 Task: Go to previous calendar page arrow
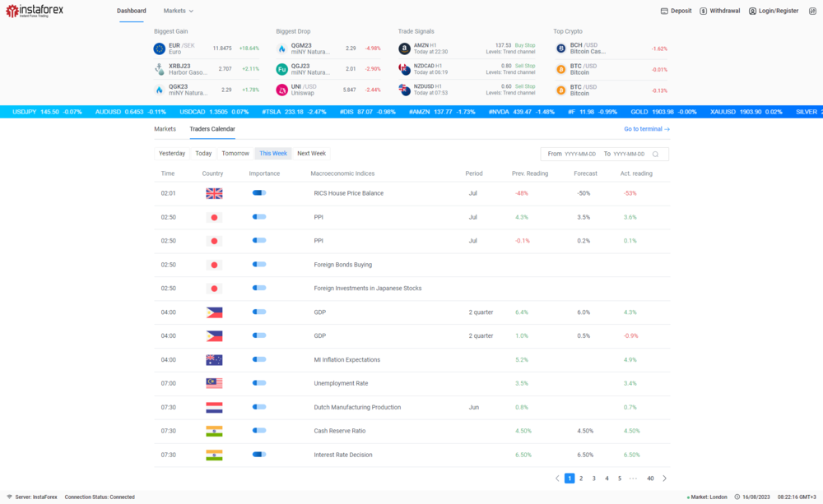point(557,479)
